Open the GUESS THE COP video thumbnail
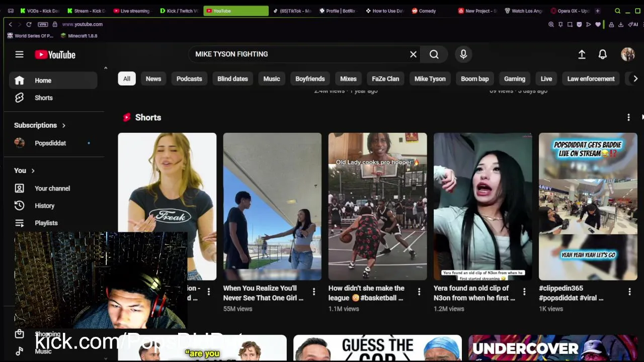 pos(377,348)
